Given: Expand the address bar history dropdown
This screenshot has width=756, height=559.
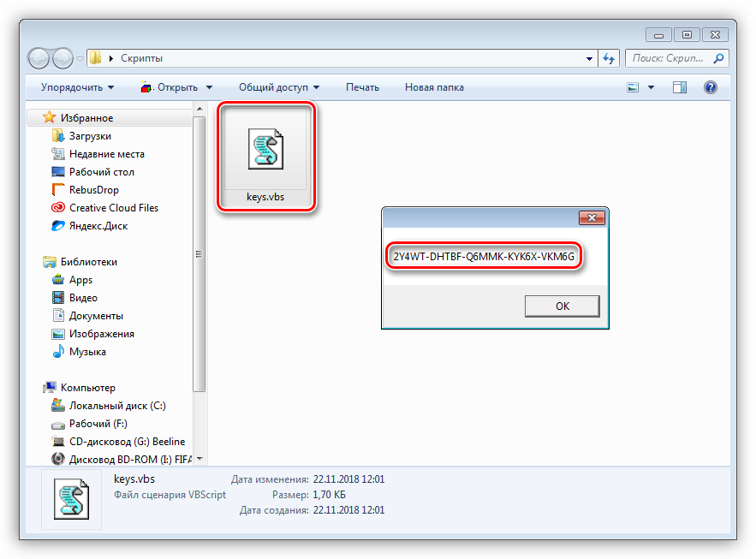Looking at the screenshot, I should coord(589,58).
